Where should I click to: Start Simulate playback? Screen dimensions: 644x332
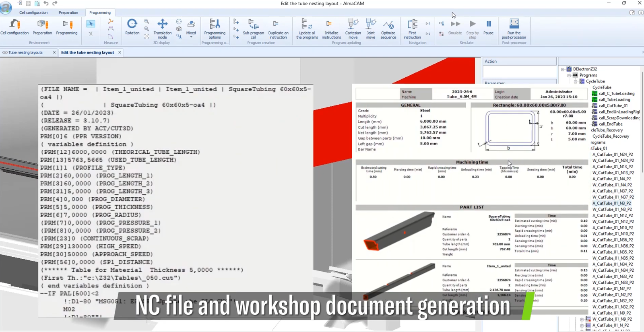pyautogui.click(x=455, y=27)
